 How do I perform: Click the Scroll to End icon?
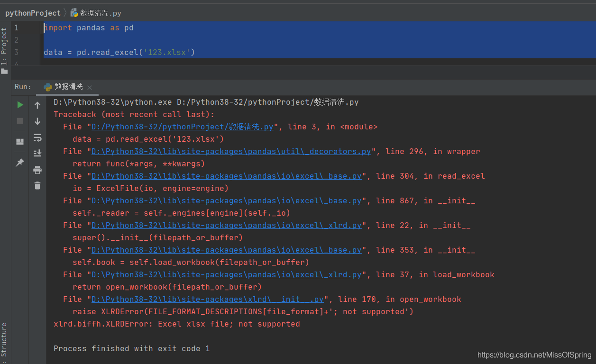tap(37, 153)
